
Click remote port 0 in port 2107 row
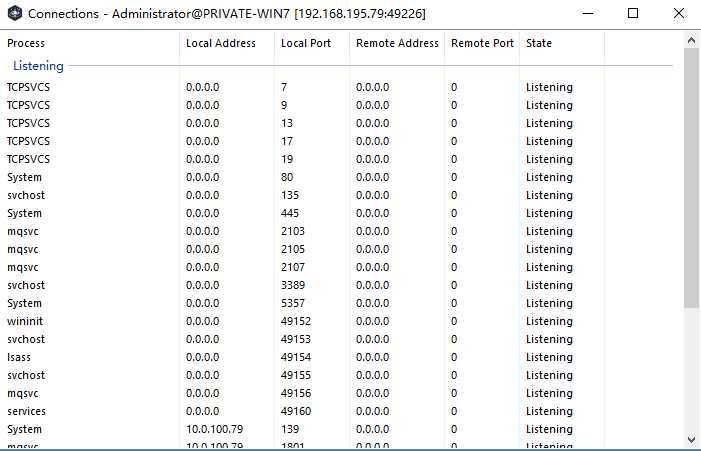click(454, 267)
